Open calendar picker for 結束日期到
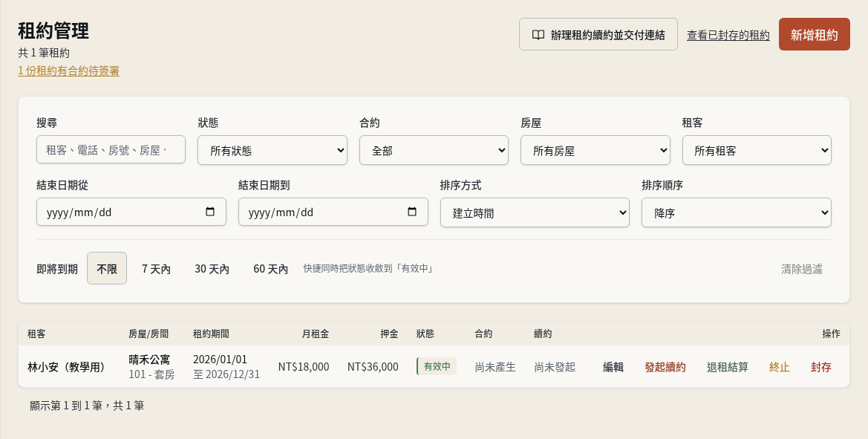This screenshot has width=868, height=439. click(x=412, y=212)
